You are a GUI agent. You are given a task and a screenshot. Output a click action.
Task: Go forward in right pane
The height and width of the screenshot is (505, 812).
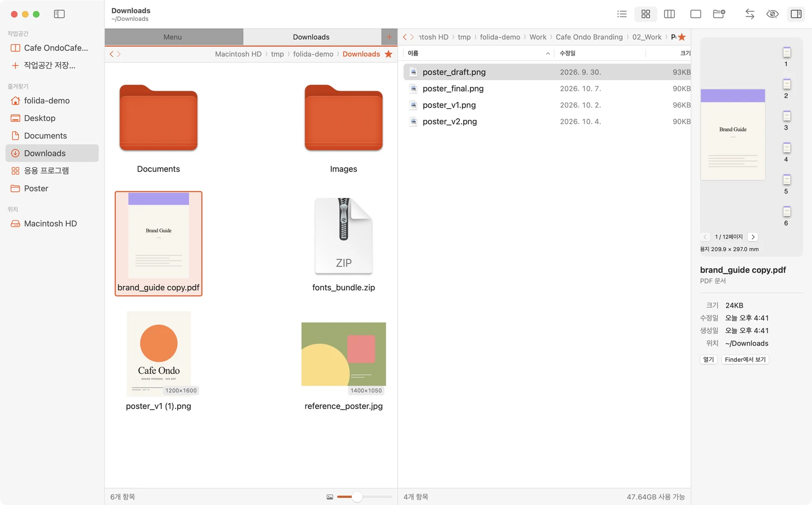point(412,37)
